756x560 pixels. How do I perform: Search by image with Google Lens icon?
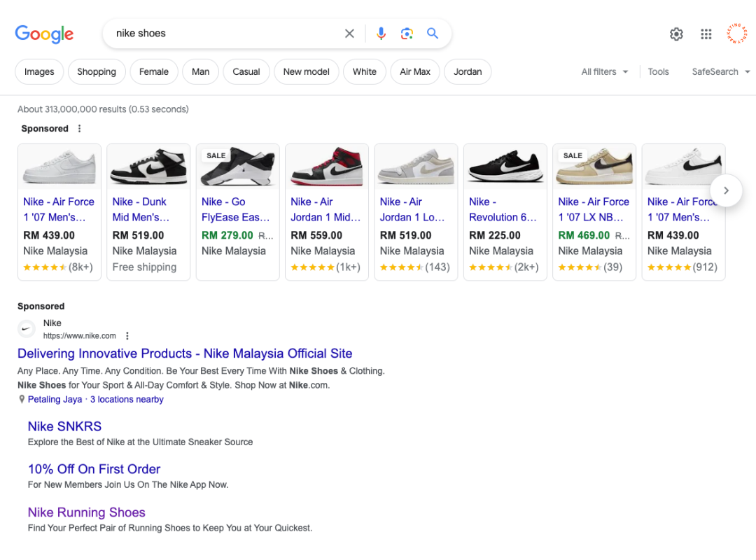pyautogui.click(x=407, y=34)
